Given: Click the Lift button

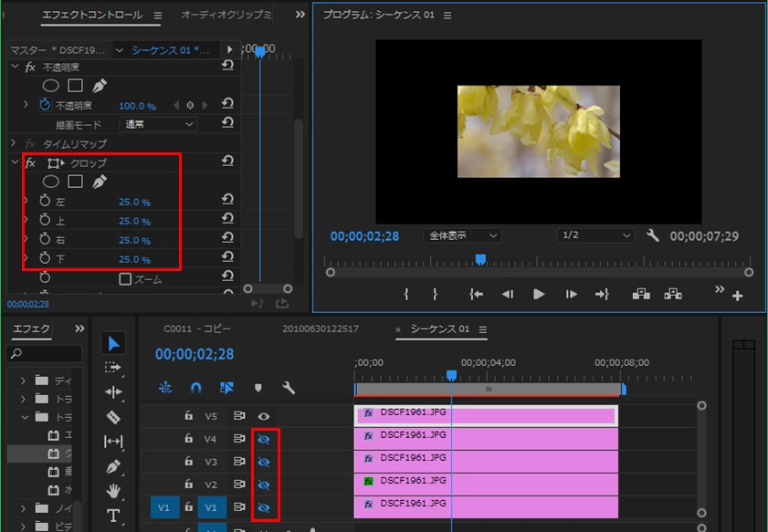Looking at the screenshot, I should [641, 294].
